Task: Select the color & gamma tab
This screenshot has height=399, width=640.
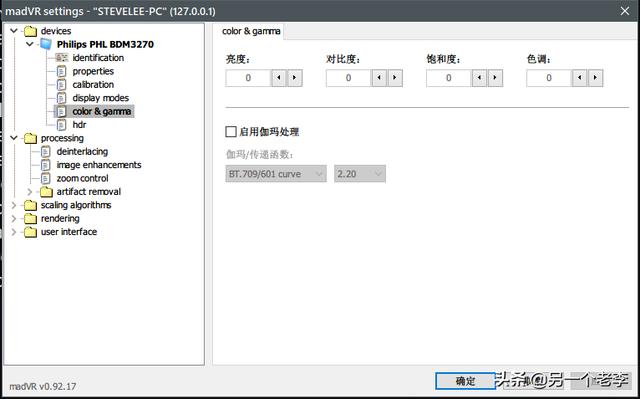Action: tap(251, 31)
